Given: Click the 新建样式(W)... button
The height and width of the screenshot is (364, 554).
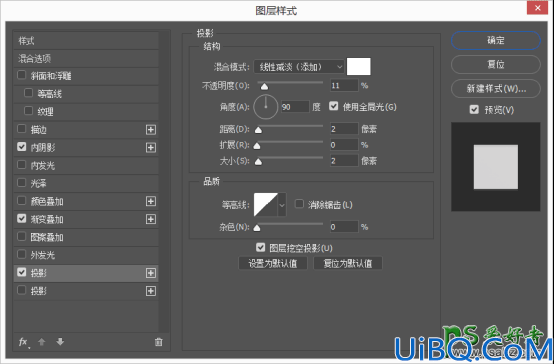Looking at the screenshot, I should 496,88.
